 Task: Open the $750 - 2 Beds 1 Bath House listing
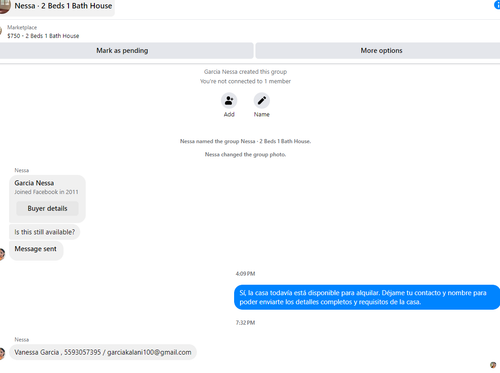point(43,36)
